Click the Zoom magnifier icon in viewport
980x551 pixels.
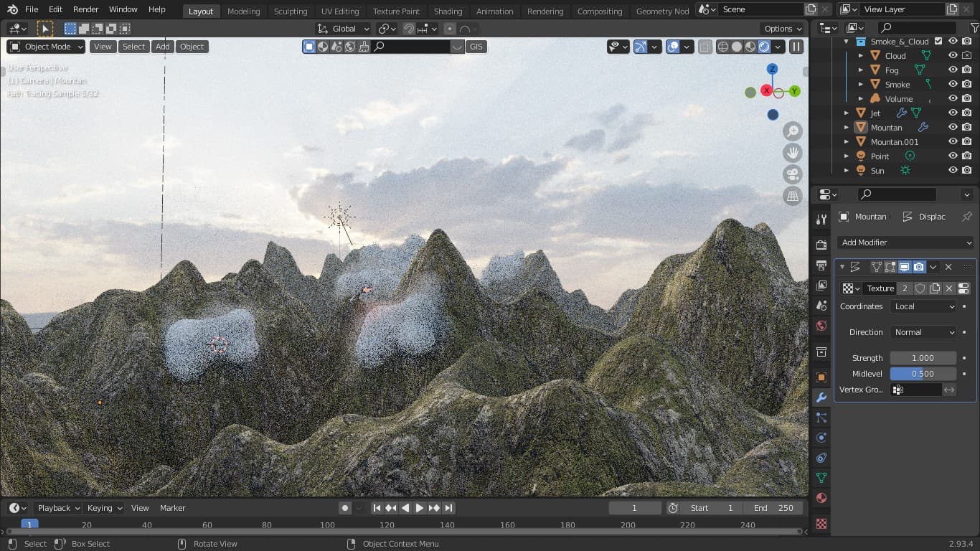point(793,131)
